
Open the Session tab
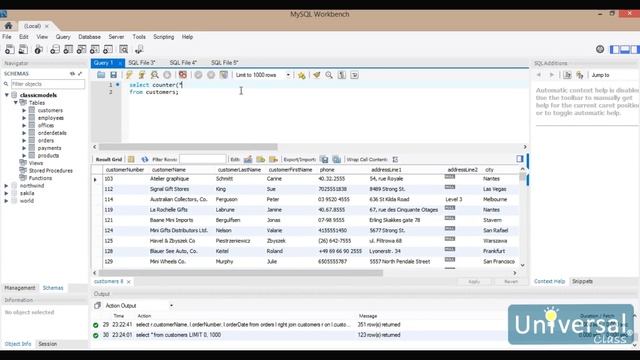[x=48, y=344]
